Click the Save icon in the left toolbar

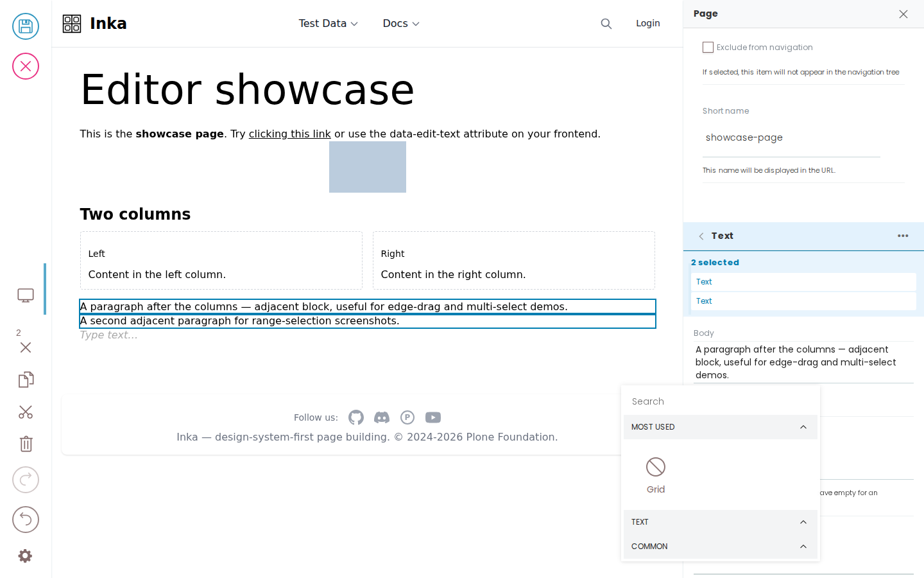26,26
